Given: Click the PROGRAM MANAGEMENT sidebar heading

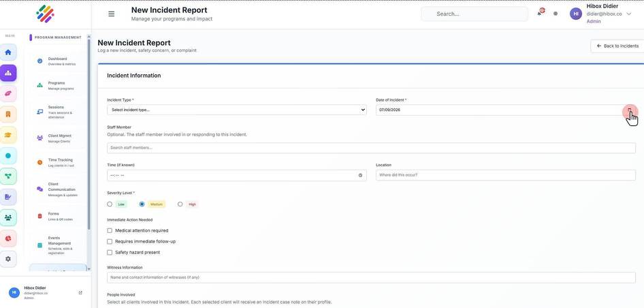Looking at the screenshot, I should [x=58, y=37].
